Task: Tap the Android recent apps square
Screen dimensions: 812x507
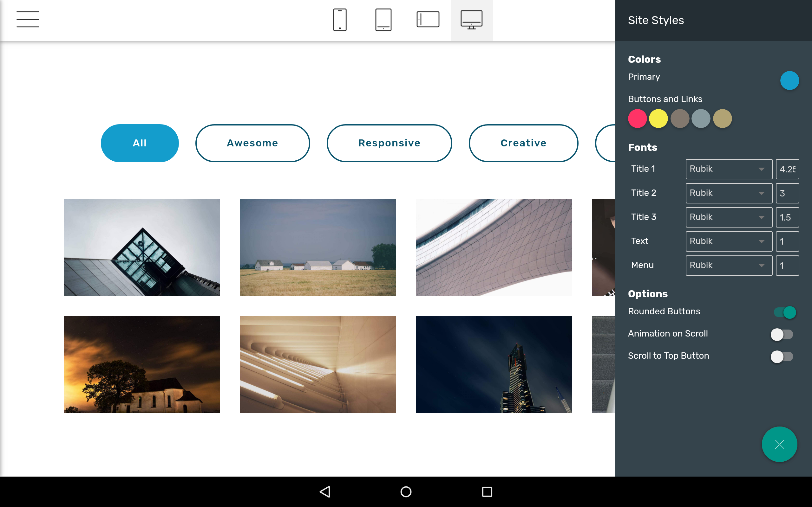Action: coord(487,491)
